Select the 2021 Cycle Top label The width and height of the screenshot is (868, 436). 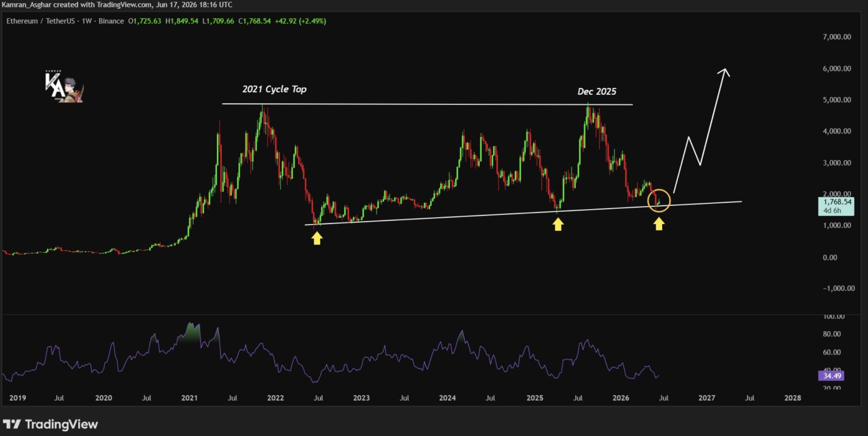[x=274, y=89]
